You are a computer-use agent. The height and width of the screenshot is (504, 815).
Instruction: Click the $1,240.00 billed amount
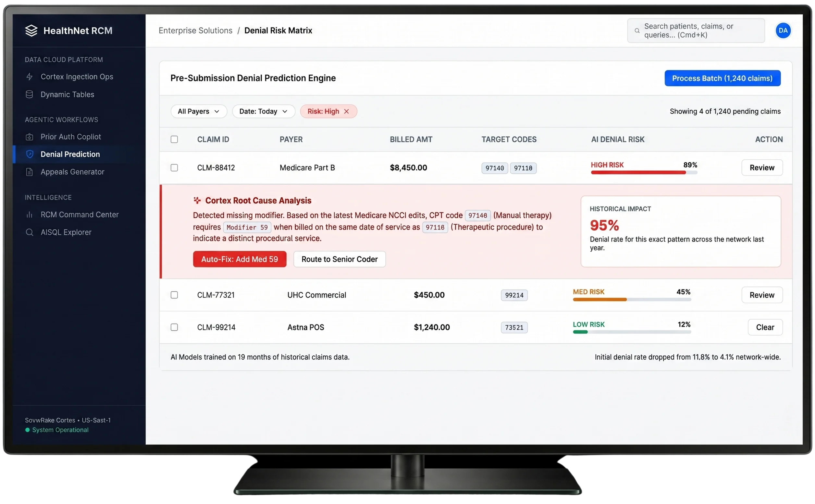[432, 327]
